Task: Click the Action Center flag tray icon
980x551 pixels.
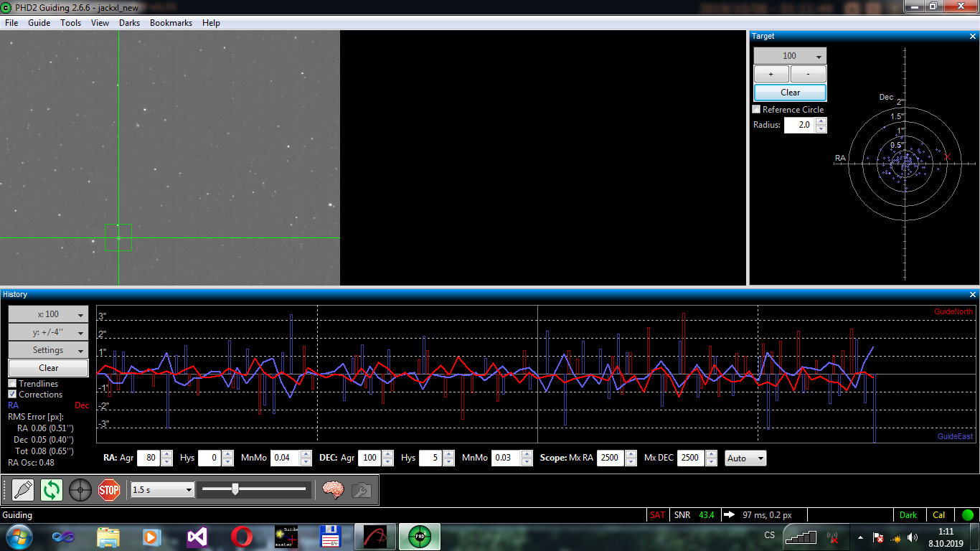Action: [877, 537]
